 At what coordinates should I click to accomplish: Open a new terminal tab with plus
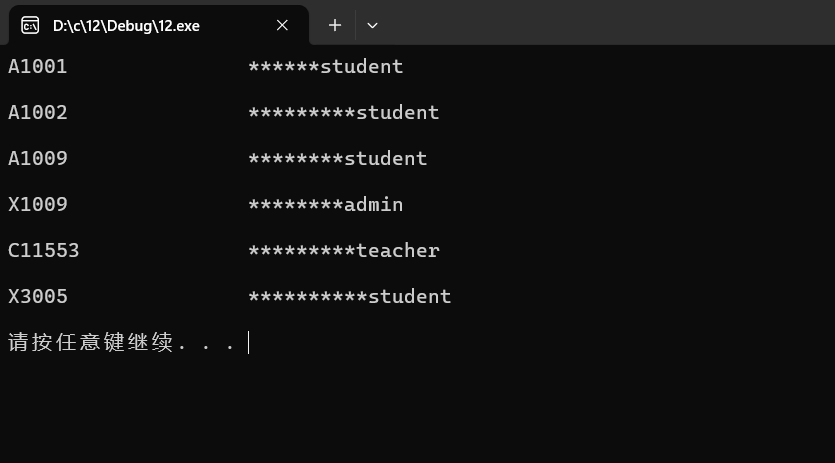click(x=334, y=25)
